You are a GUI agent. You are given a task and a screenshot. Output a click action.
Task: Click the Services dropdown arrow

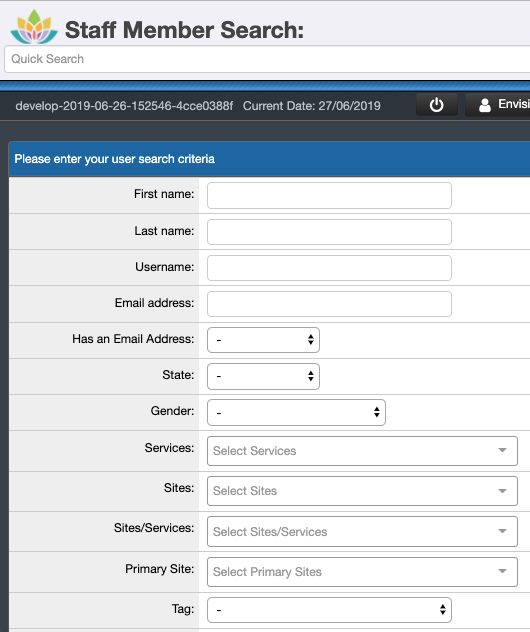click(502, 450)
